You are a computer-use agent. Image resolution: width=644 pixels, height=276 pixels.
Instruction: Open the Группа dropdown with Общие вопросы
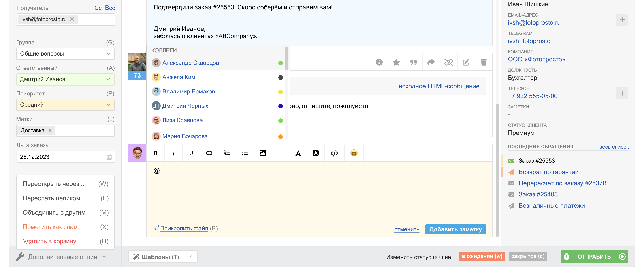[x=65, y=54]
